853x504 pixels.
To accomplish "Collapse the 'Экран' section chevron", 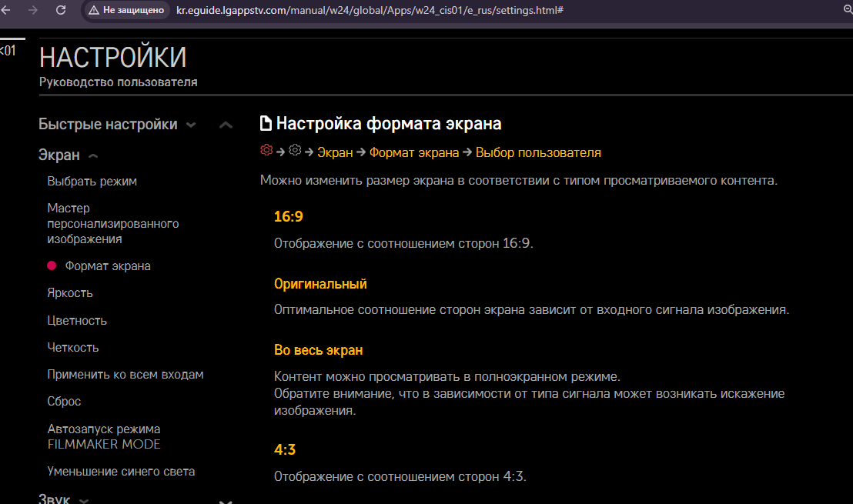I will [x=93, y=156].
